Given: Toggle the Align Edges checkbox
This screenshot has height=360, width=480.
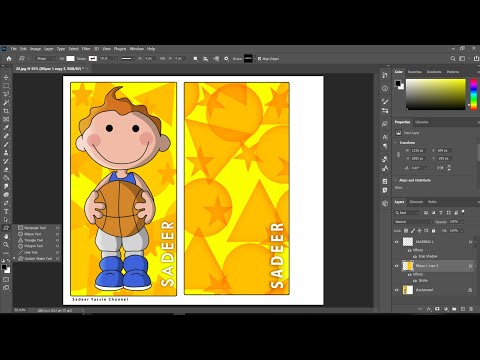Looking at the screenshot, I should [259, 59].
